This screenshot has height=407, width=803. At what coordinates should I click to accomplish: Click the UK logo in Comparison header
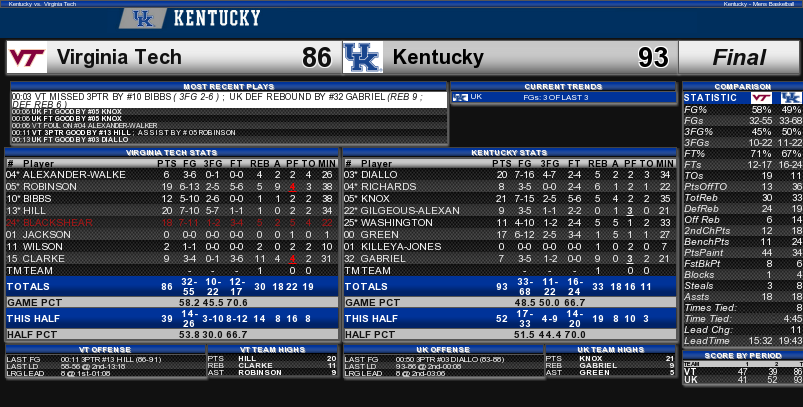[791, 98]
